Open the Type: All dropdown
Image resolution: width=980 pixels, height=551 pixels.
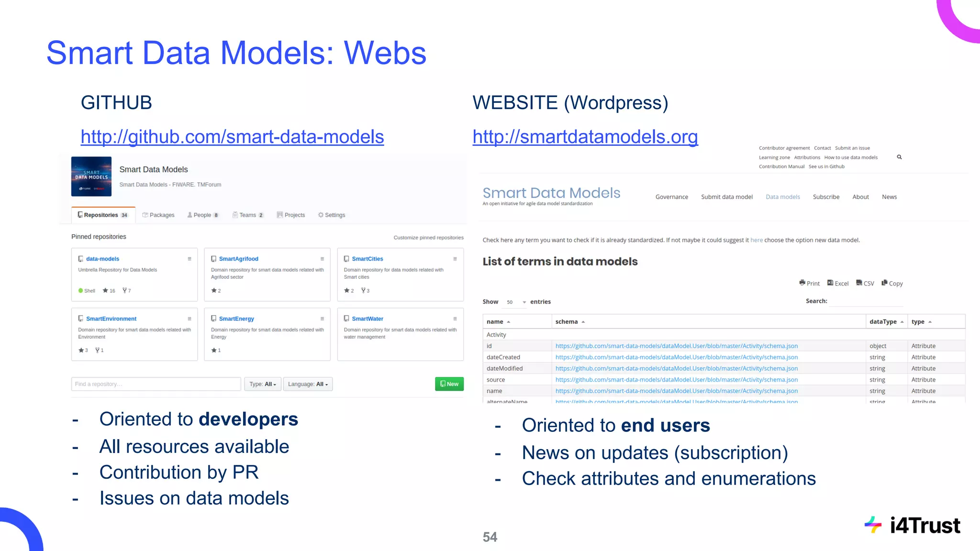pyautogui.click(x=263, y=384)
